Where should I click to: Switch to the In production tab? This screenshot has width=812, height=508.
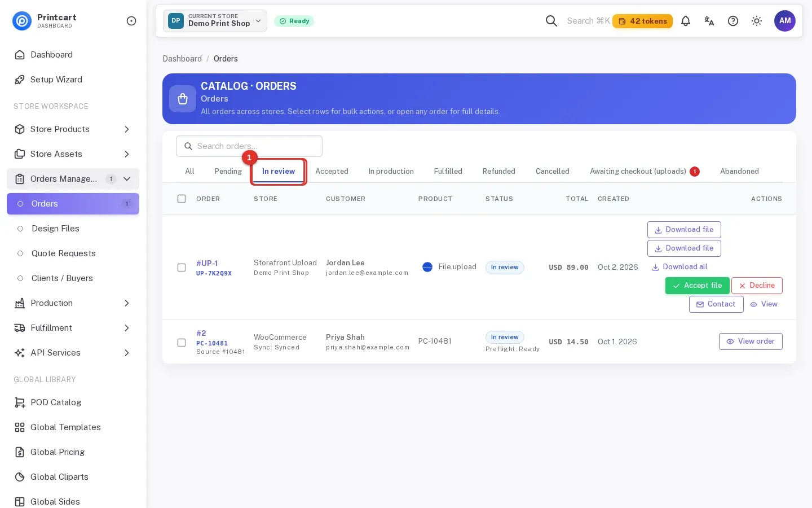pyautogui.click(x=391, y=172)
